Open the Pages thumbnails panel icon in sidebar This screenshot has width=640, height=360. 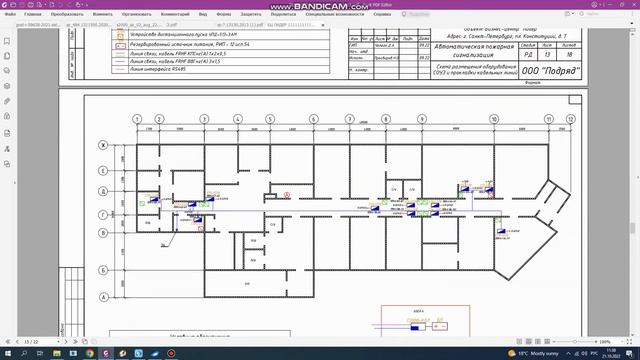coord(7,56)
